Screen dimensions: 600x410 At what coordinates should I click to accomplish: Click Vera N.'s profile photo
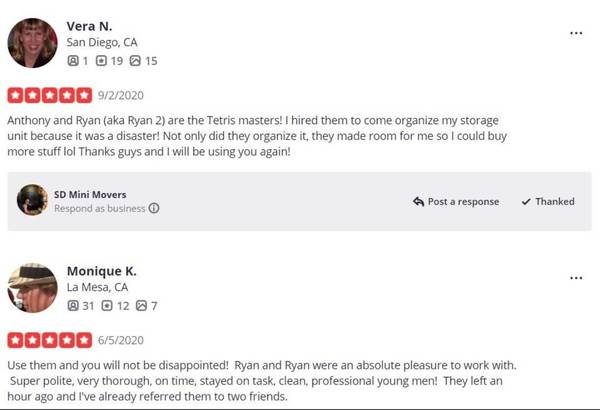click(33, 43)
